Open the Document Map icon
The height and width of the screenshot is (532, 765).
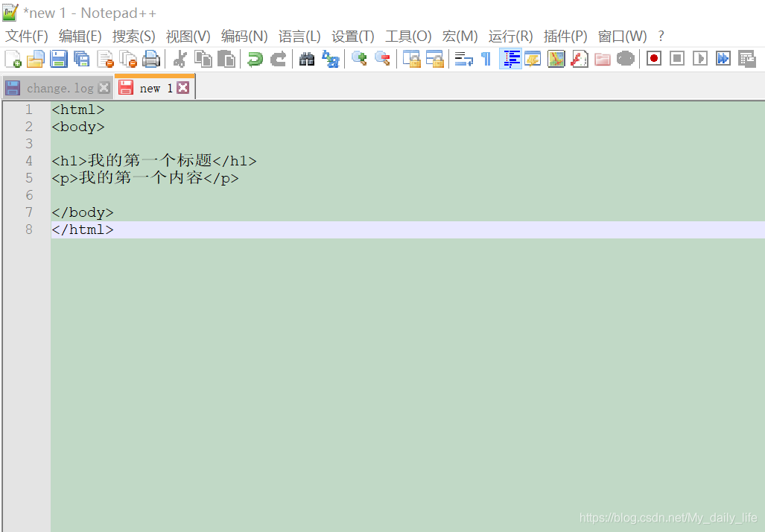[x=556, y=58]
